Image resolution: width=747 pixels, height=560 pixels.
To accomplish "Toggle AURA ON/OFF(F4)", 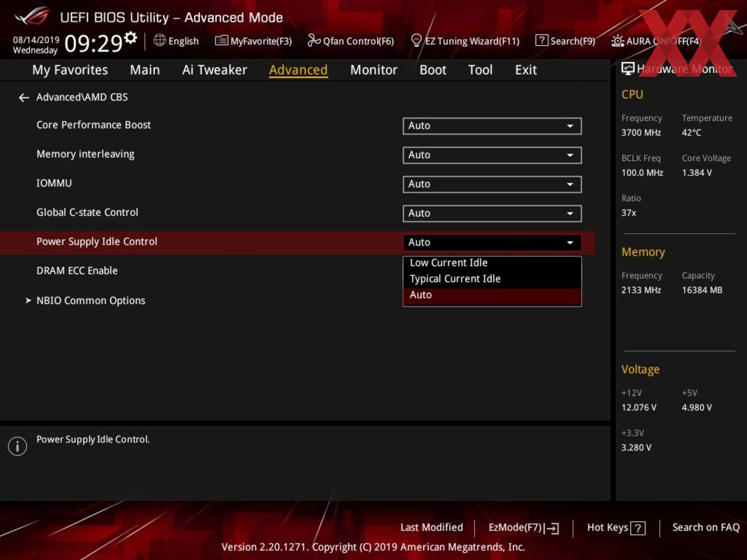I will [656, 41].
